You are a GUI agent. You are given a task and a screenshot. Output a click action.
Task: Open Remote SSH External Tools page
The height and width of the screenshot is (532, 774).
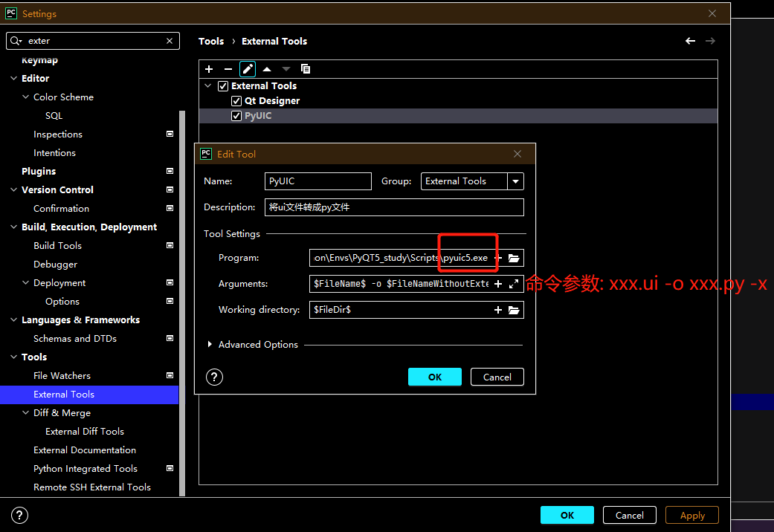point(92,487)
